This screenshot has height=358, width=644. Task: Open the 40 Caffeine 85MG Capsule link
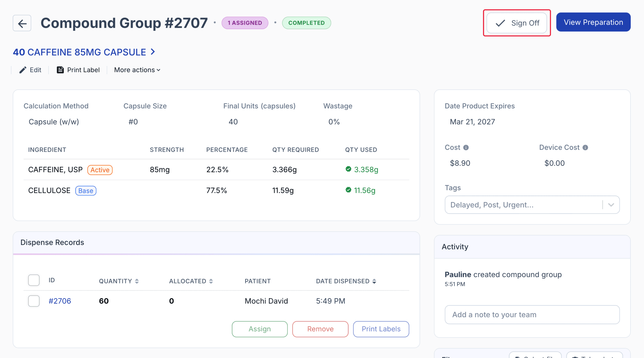pyautogui.click(x=84, y=52)
